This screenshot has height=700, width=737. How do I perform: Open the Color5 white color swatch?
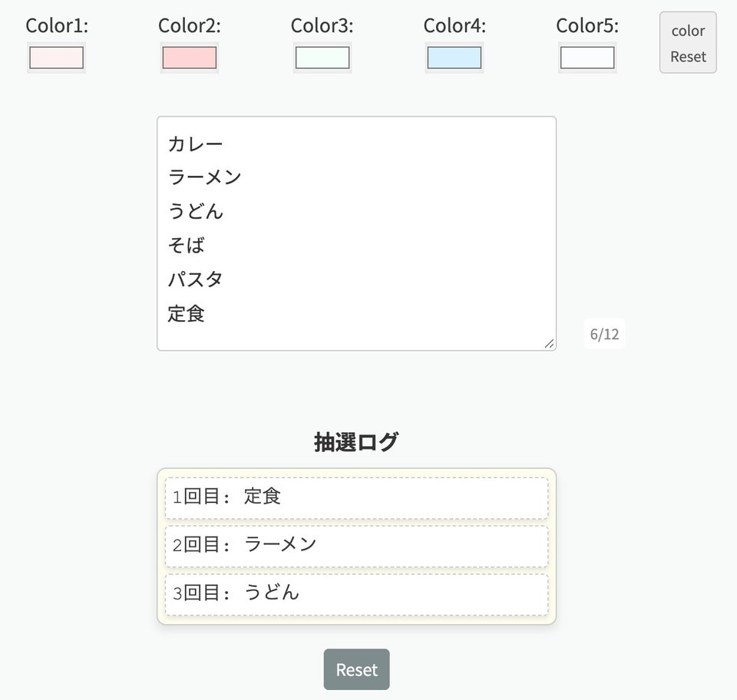pyautogui.click(x=587, y=58)
